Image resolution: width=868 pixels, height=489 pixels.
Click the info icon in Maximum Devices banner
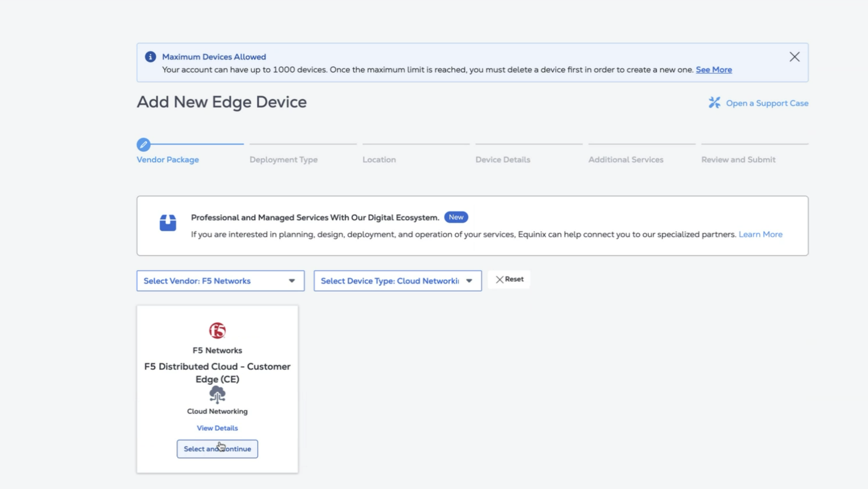tap(150, 57)
